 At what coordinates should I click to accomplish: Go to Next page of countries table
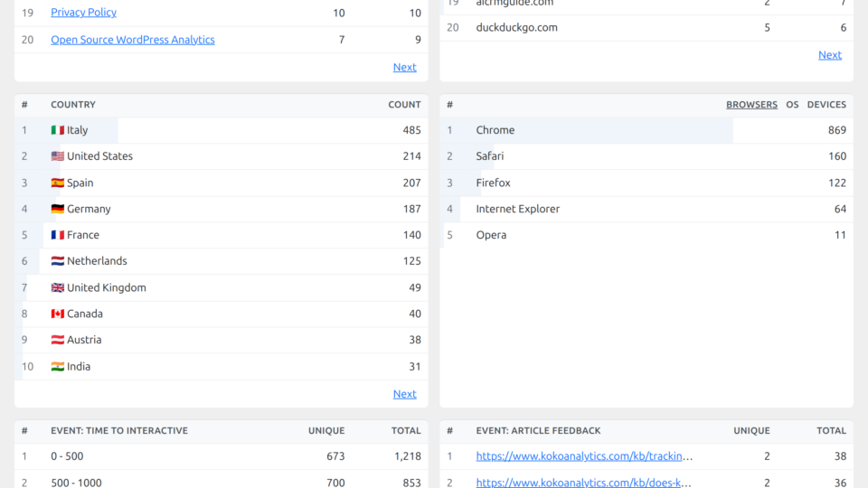click(x=405, y=394)
